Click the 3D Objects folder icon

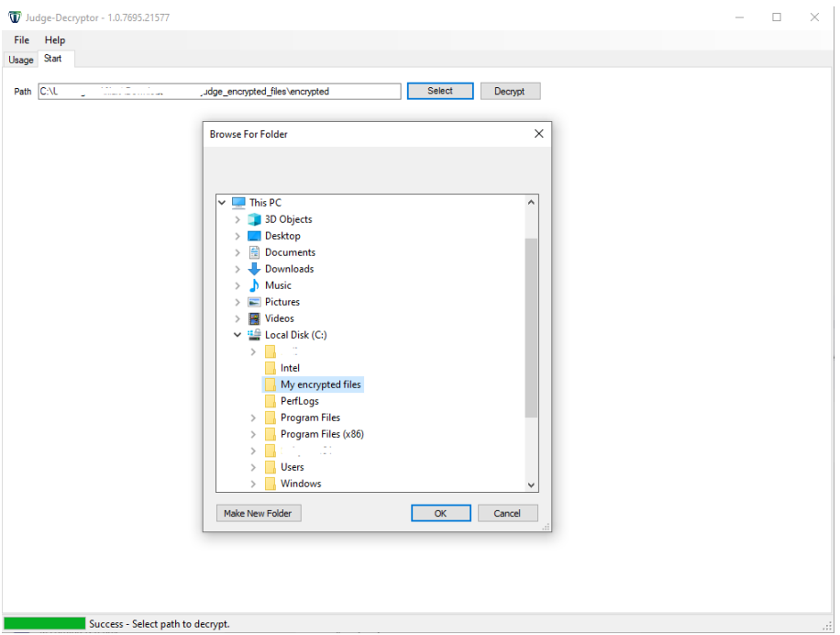[254, 219]
